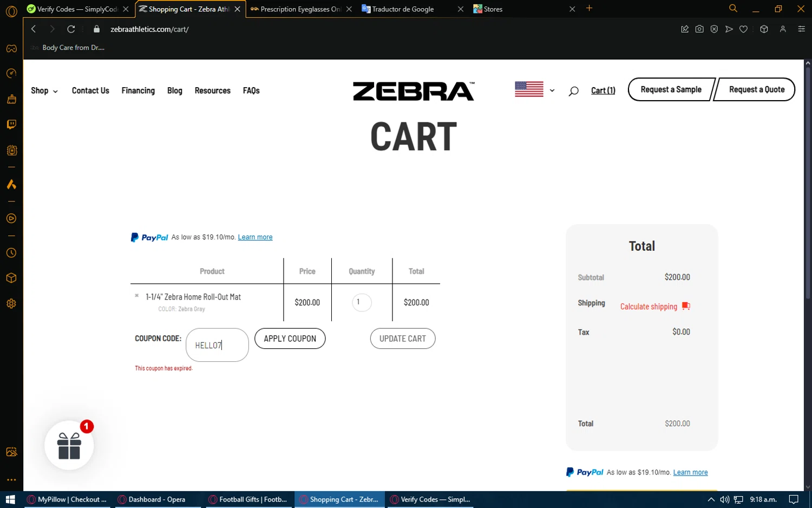Click Learn more link above product table
Viewport: 812px width, 508px height.
(255, 237)
